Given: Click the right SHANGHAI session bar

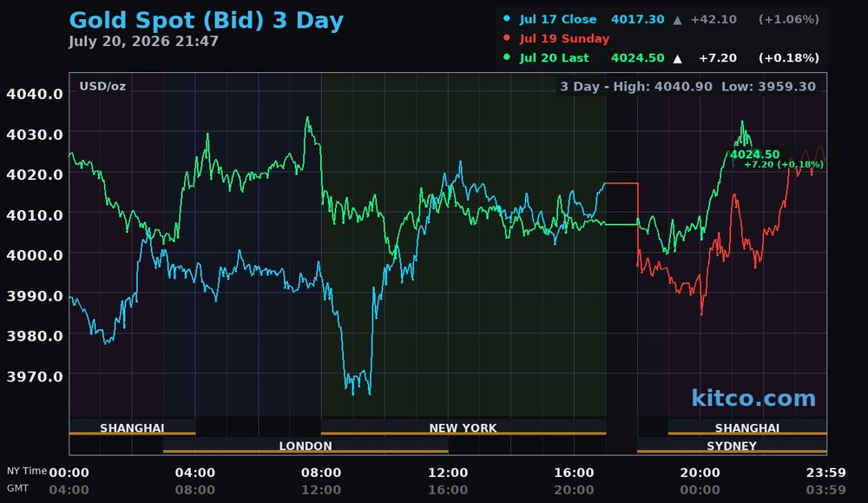Looking at the screenshot, I should (747, 427).
